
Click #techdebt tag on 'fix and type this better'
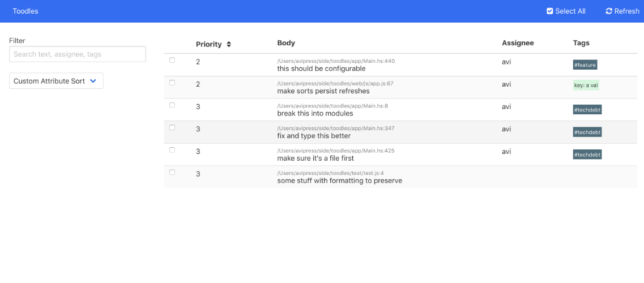point(587,132)
